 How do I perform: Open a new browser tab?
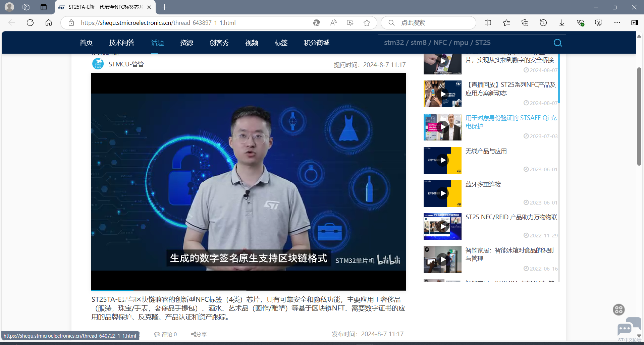pyautogui.click(x=164, y=7)
